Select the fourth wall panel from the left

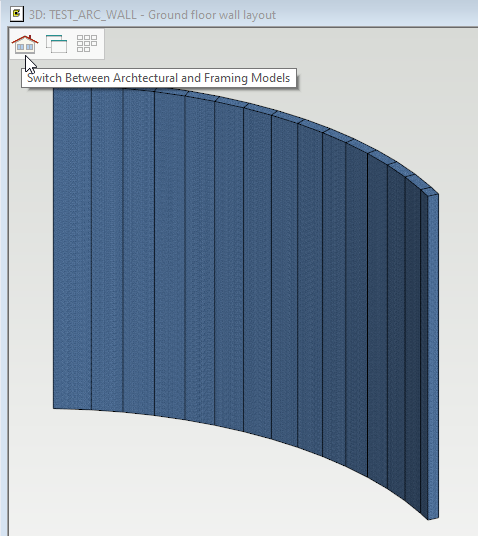pyautogui.click(x=170, y=255)
